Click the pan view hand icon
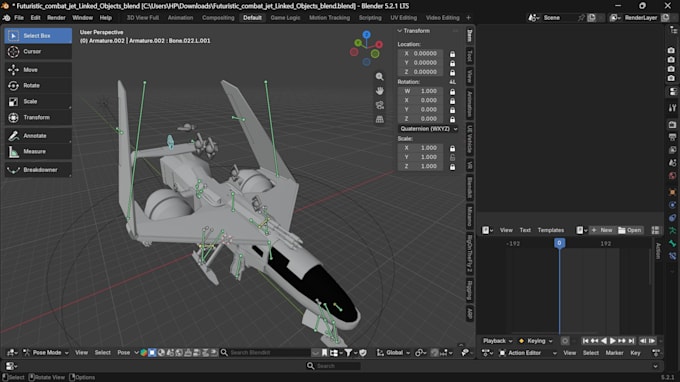 pyautogui.click(x=379, y=91)
